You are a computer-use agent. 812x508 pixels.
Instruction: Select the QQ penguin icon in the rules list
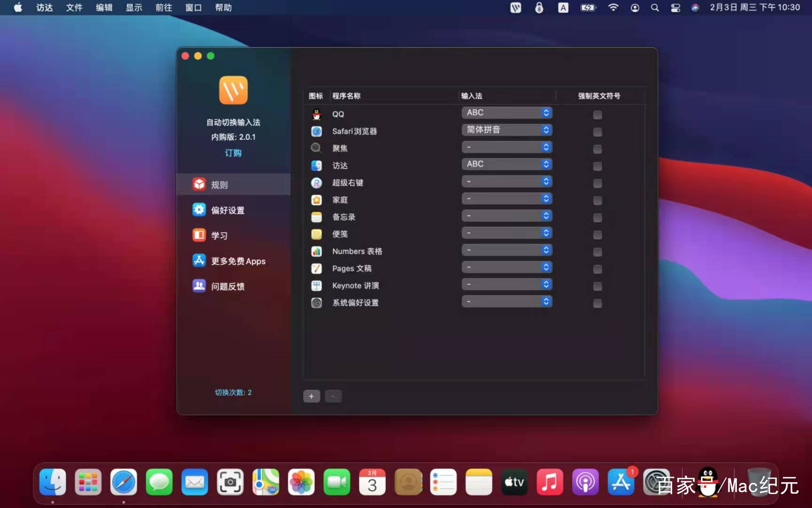(x=317, y=114)
